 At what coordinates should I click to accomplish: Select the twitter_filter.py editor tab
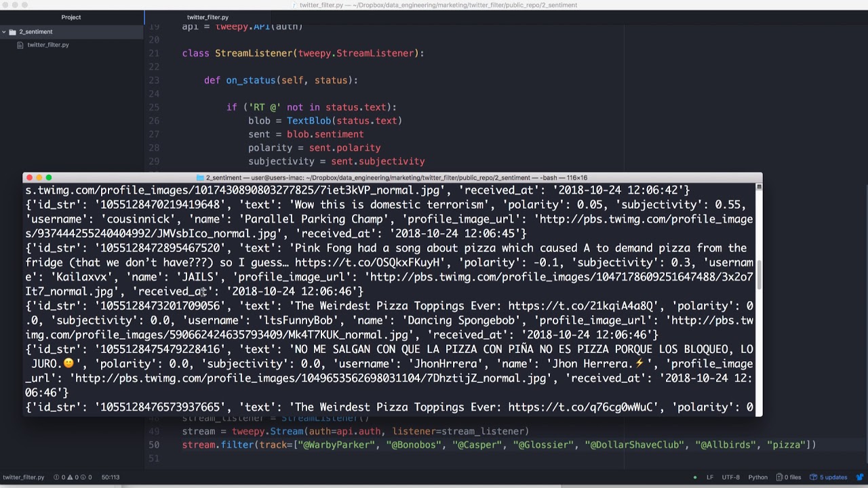[x=208, y=17]
